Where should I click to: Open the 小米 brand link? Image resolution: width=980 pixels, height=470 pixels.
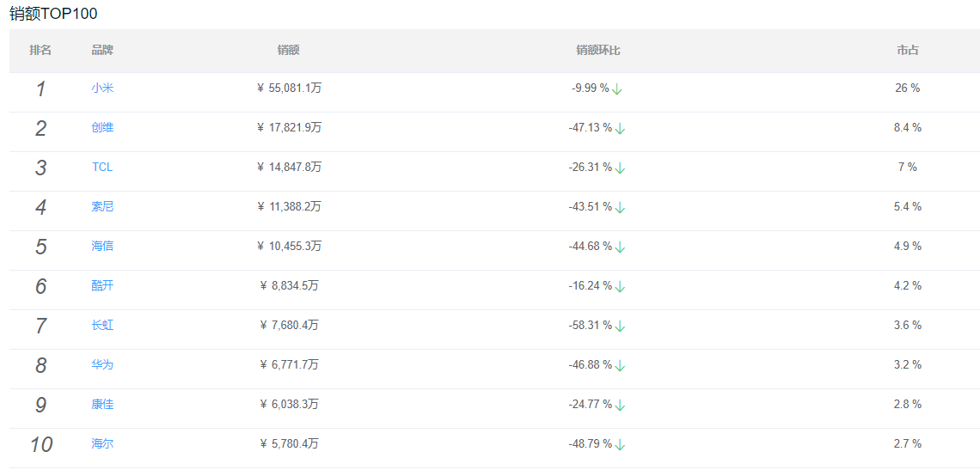click(102, 89)
